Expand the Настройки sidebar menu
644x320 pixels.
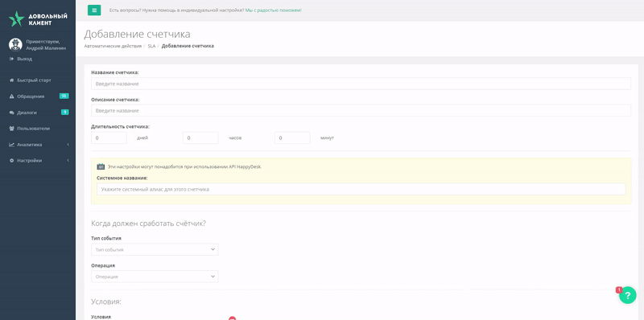(x=38, y=161)
